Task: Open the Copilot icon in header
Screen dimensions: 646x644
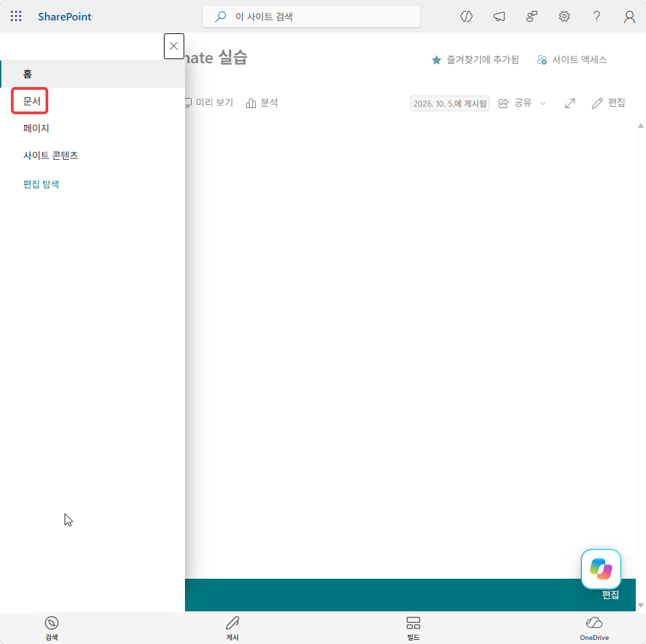Action: pos(466,16)
